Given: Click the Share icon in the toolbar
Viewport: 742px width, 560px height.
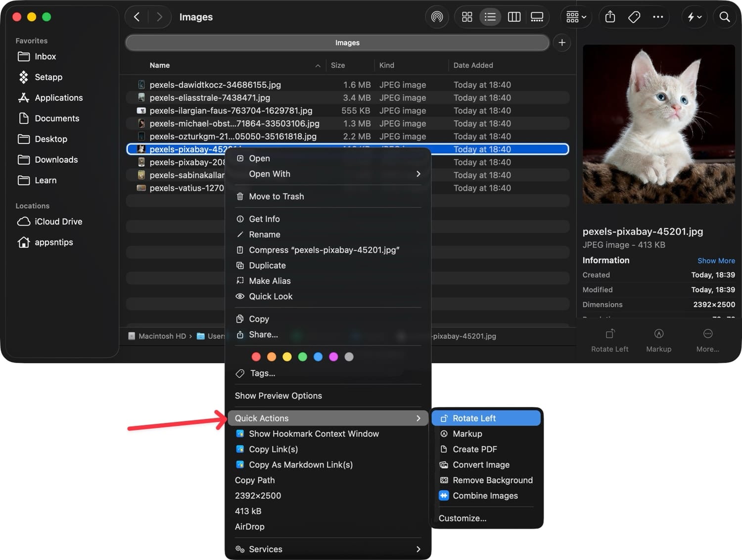Looking at the screenshot, I should [609, 16].
